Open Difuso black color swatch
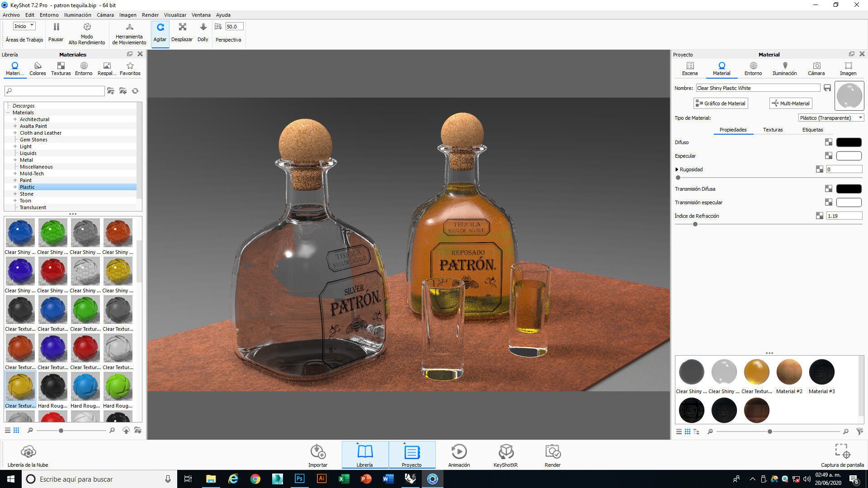Screen dimensions: 868x488 (849, 142)
